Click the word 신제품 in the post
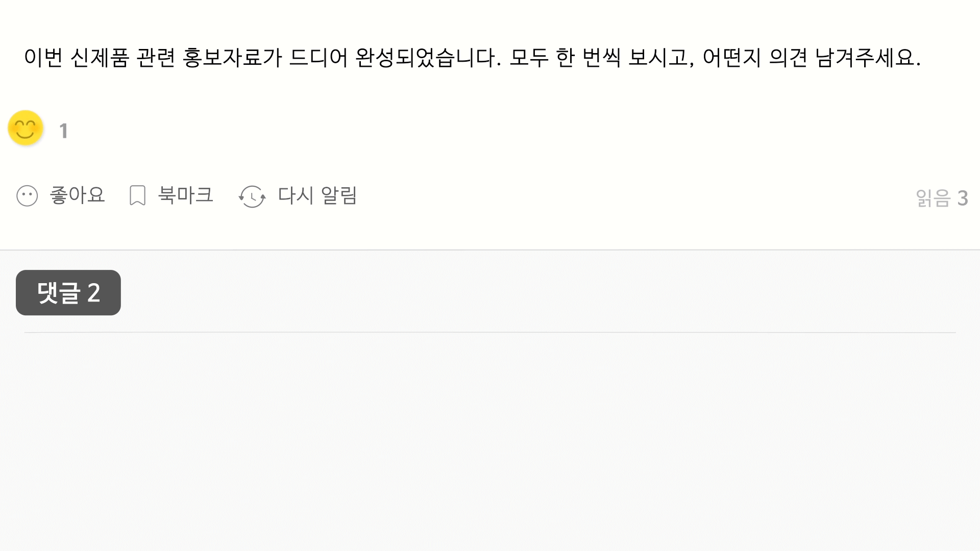Image resolution: width=980 pixels, height=551 pixels. [99, 58]
